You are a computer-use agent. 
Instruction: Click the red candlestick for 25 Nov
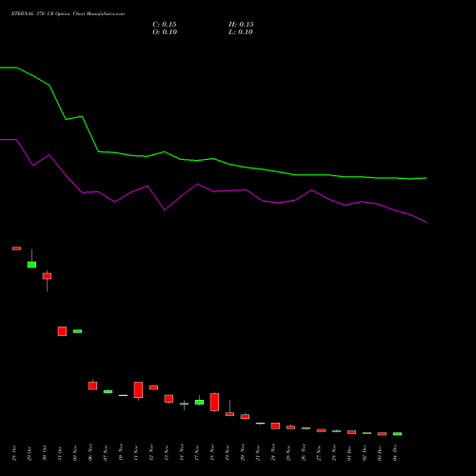click(290, 427)
